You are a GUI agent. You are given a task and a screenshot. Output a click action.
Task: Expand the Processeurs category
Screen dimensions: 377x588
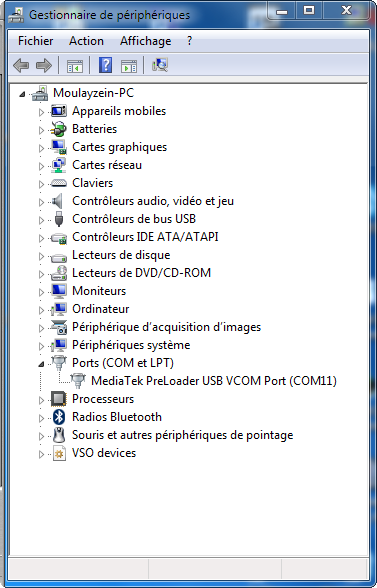coord(41,400)
